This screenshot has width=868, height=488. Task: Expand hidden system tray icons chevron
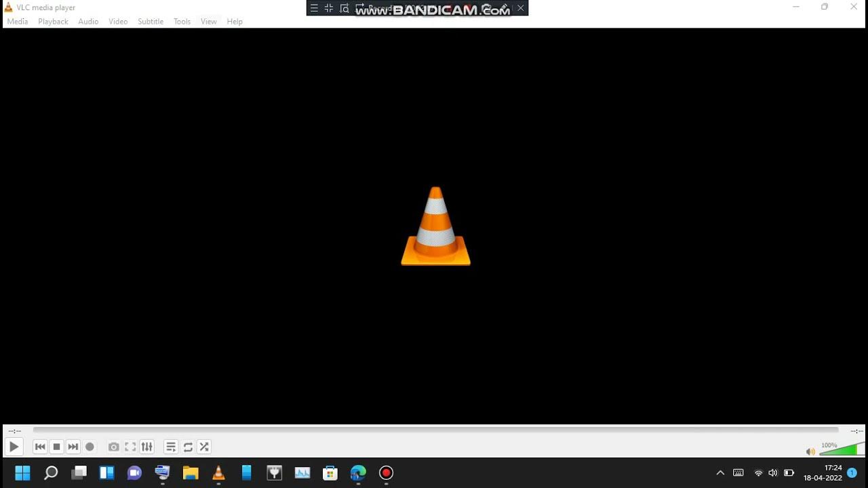coord(720,473)
